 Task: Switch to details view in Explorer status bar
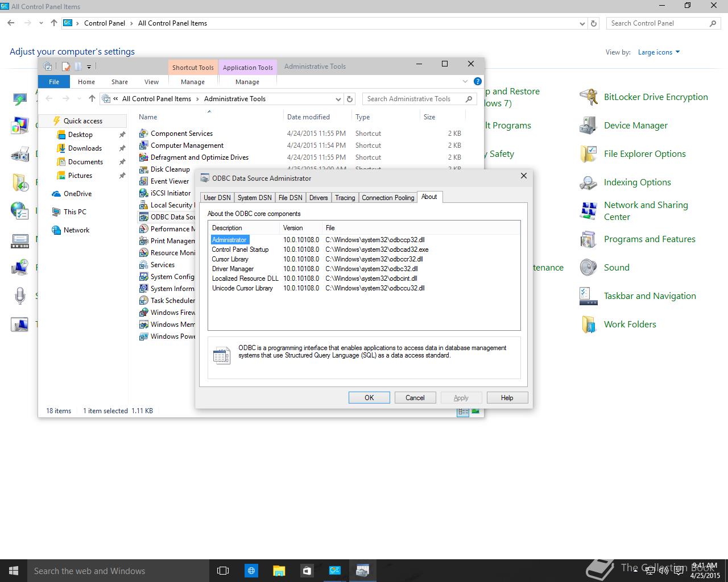[x=463, y=411]
